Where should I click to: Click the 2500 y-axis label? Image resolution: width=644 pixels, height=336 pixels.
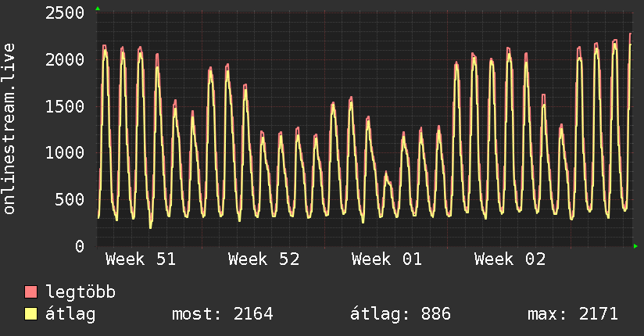[65, 13]
